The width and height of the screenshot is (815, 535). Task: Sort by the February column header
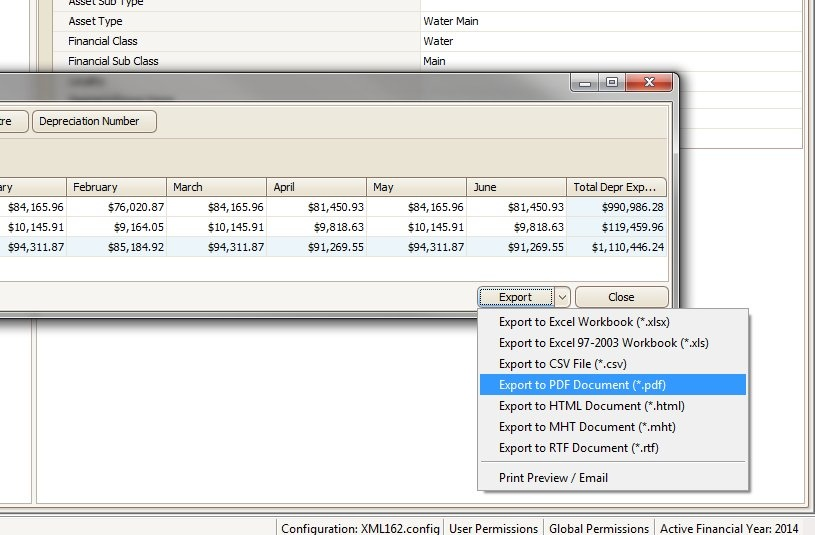116,187
